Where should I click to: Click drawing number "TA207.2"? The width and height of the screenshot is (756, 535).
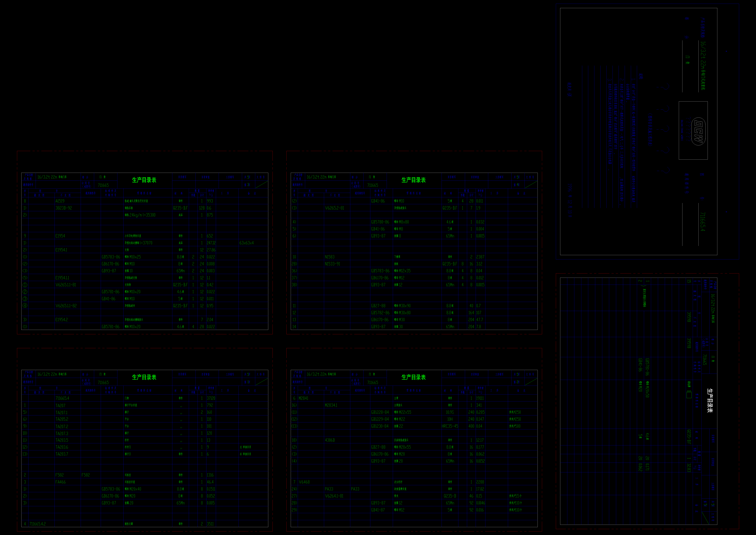(62, 427)
